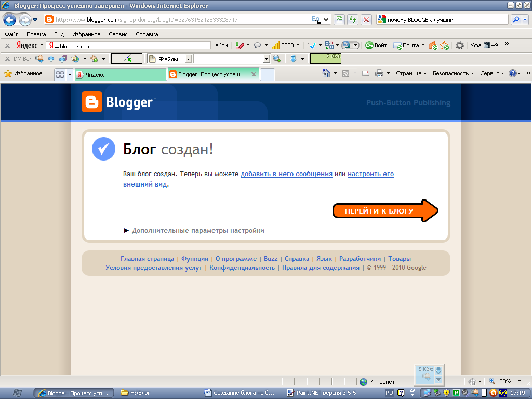Click the browser Back arrow button
The width and height of the screenshot is (532, 399).
[x=9, y=20]
